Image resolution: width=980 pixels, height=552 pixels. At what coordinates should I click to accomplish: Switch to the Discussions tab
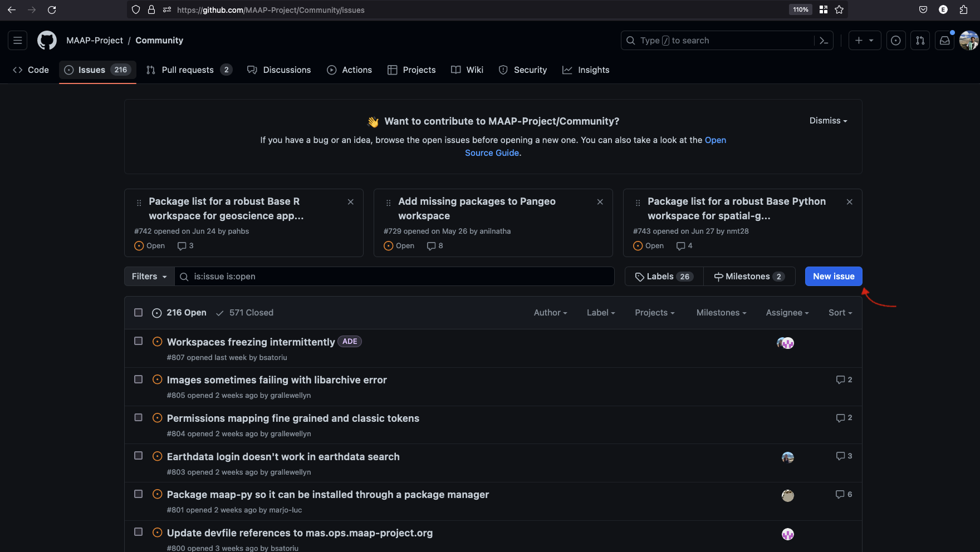click(279, 70)
